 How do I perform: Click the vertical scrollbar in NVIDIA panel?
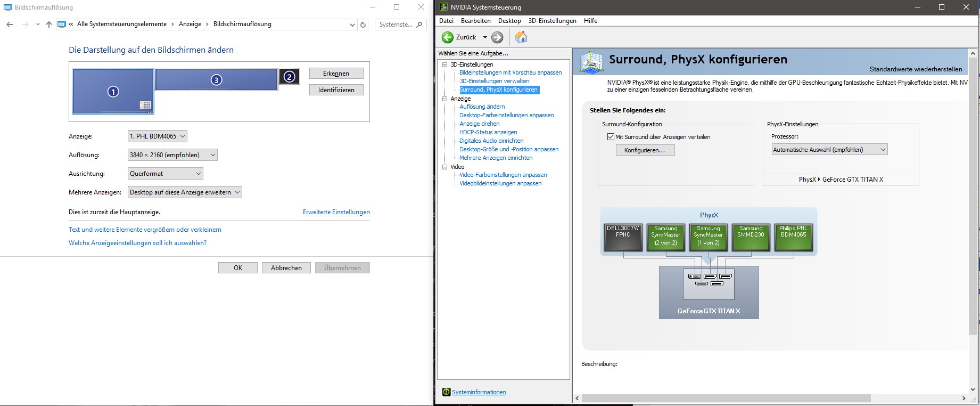click(973, 197)
